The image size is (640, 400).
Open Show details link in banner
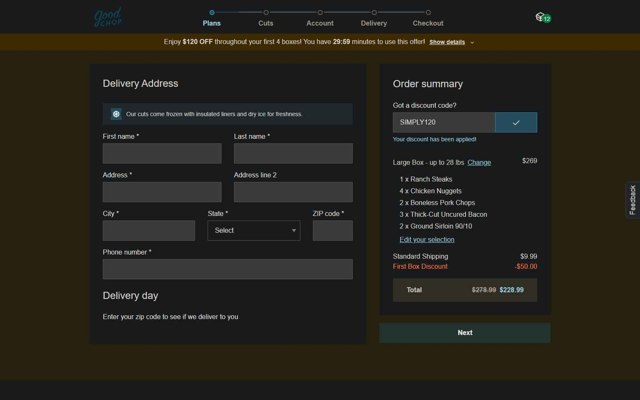447,42
